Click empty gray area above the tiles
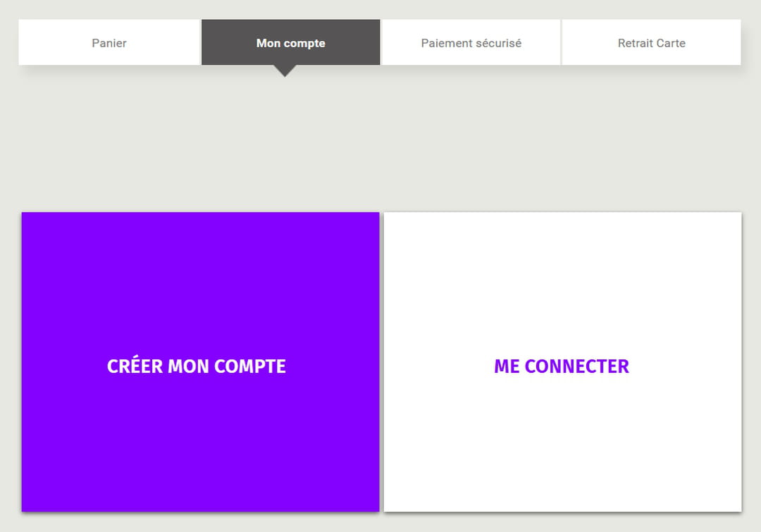 [x=380, y=141]
